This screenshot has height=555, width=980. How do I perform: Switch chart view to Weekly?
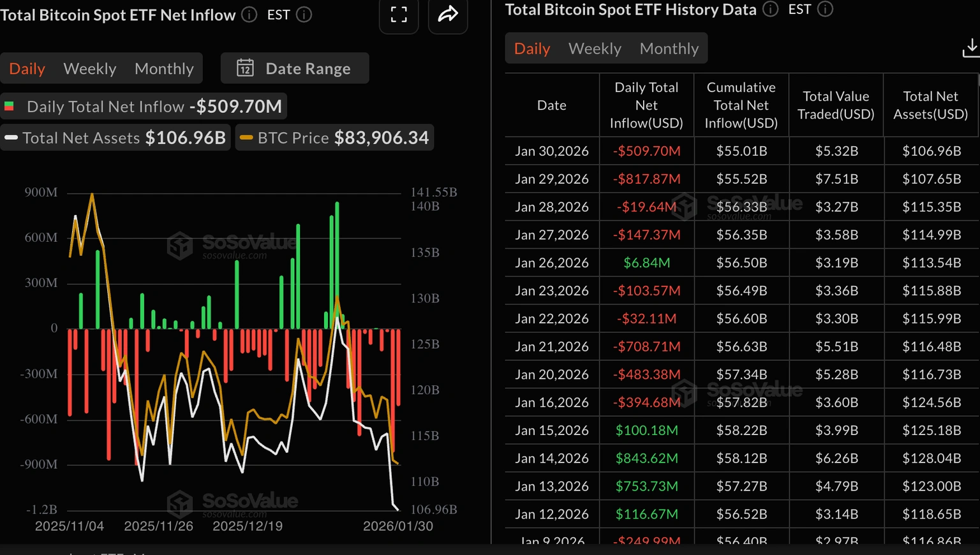[x=89, y=68]
